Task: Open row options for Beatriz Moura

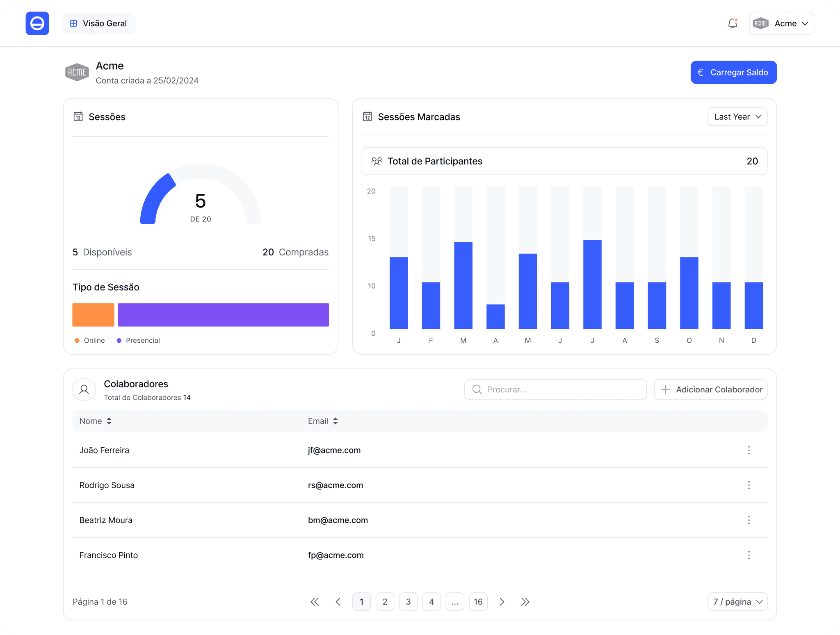Action: coord(749,520)
